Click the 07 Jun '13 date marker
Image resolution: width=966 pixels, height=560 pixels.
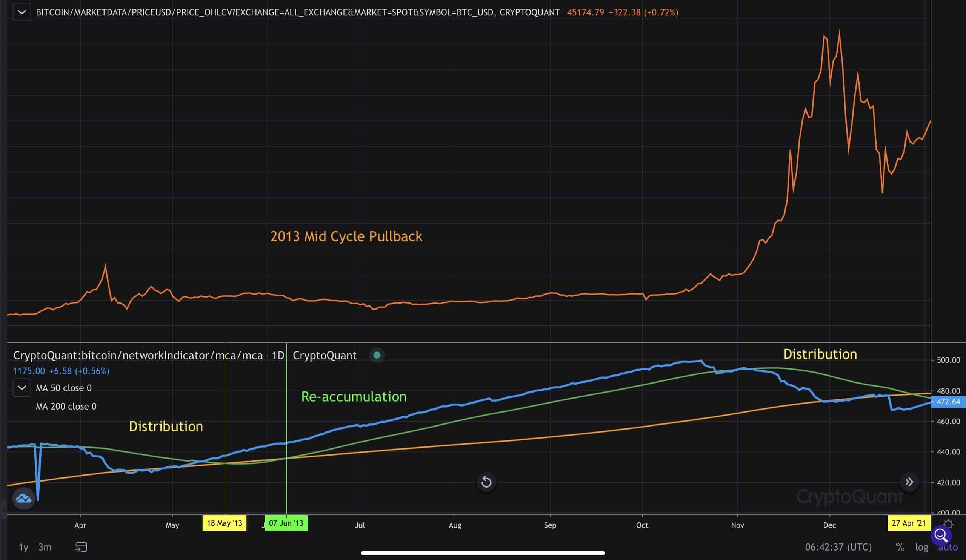click(286, 523)
